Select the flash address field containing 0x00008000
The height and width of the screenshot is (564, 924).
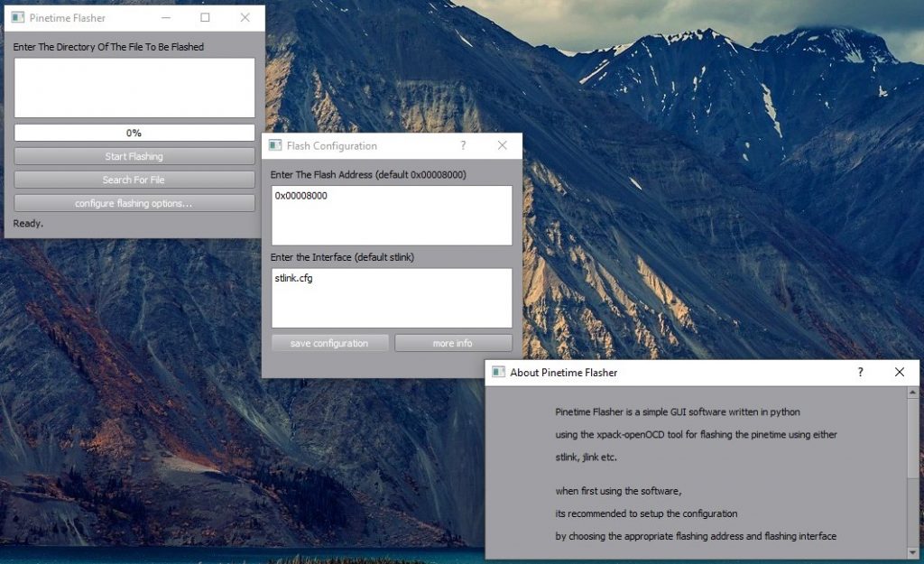click(391, 215)
